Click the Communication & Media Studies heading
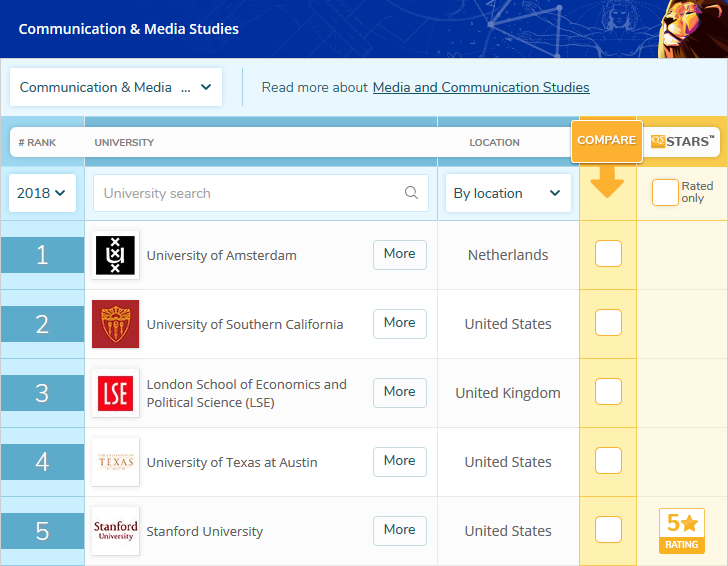This screenshot has height=566, width=728. 129,29
